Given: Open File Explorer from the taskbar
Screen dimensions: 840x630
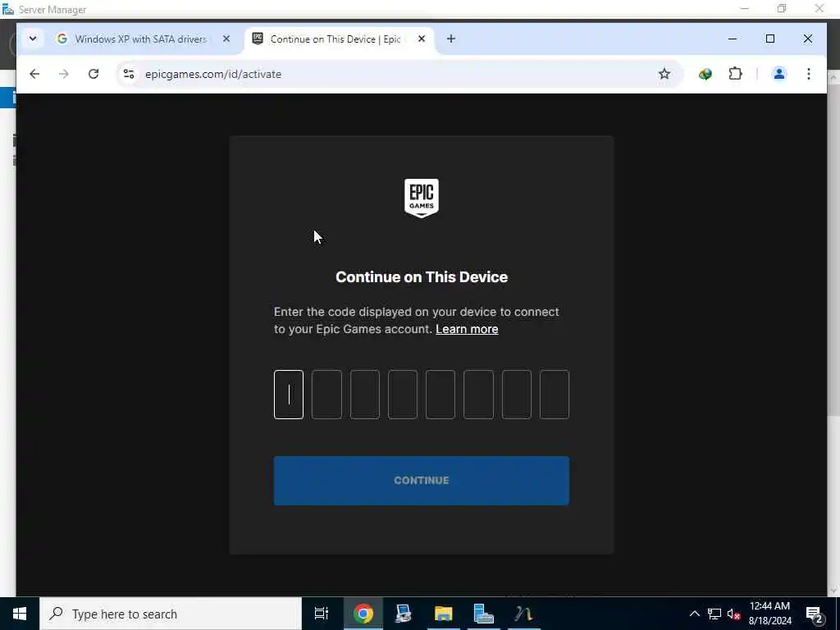Looking at the screenshot, I should (444, 614).
